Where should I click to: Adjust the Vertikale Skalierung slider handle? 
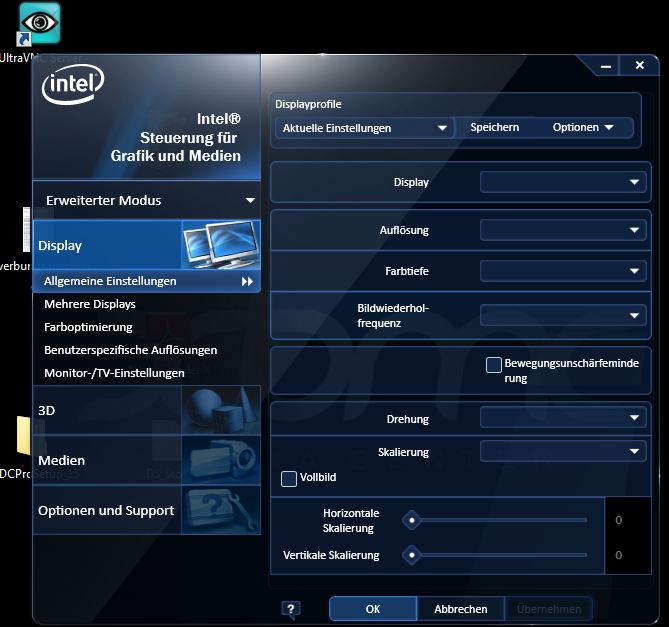(412, 555)
